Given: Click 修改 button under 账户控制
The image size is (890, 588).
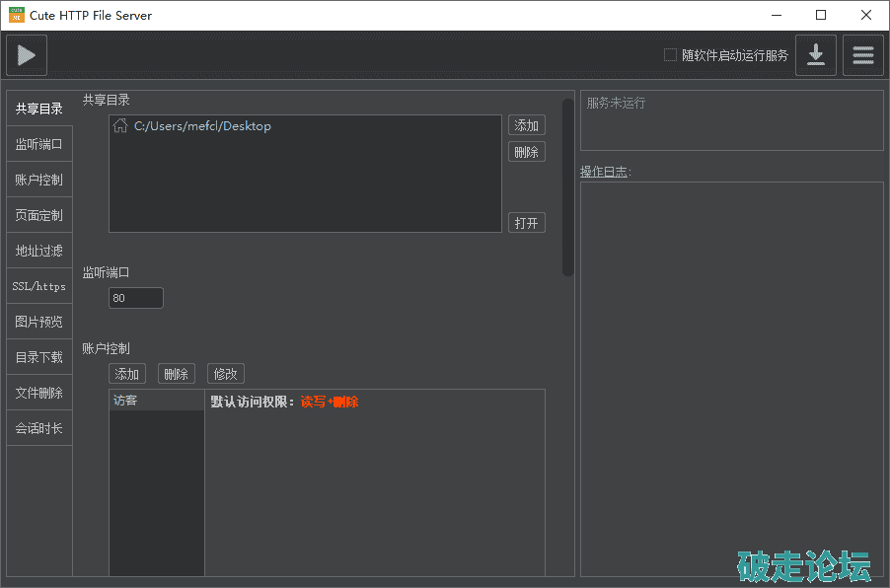Looking at the screenshot, I should click(x=226, y=374).
